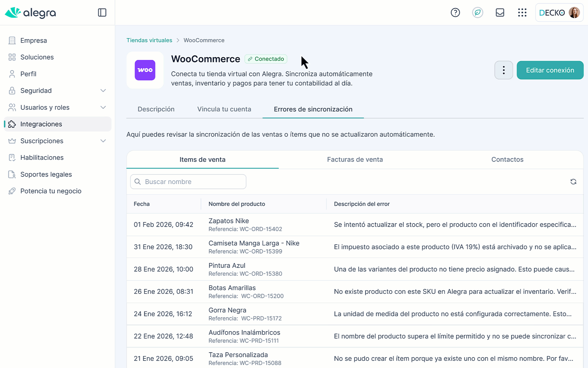Switch to Vincula tu cuenta tab
Viewport: 588px width, 368px height.
224,109
